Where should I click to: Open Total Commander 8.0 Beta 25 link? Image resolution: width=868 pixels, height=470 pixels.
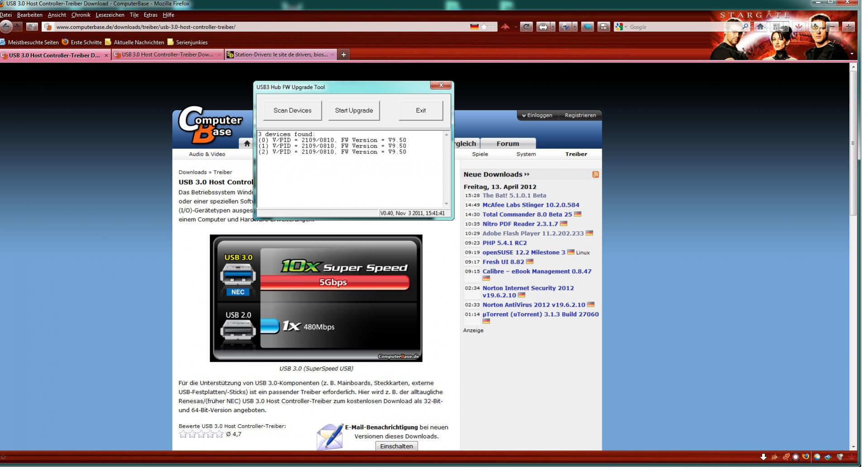click(x=527, y=214)
